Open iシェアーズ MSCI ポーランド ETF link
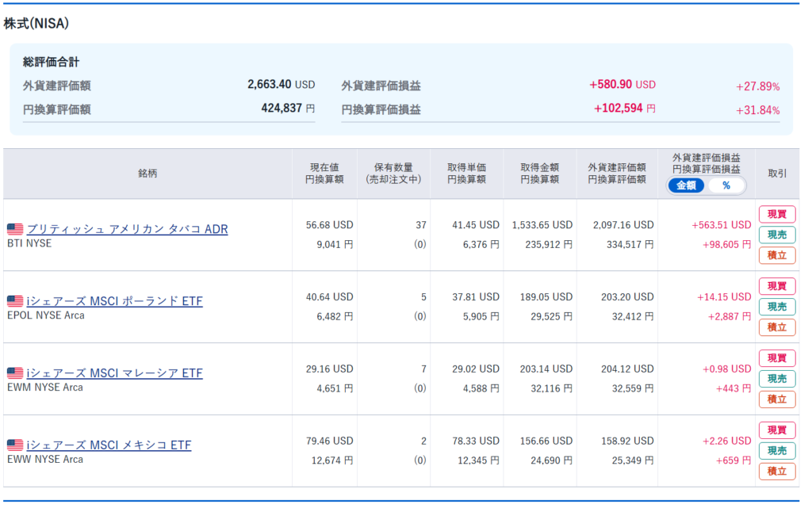Image resolution: width=812 pixels, height=512 pixels. (x=114, y=301)
